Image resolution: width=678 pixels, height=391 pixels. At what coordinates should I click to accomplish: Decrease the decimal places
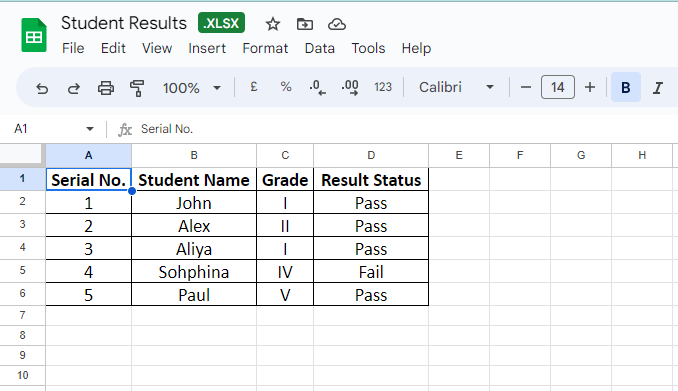318,87
